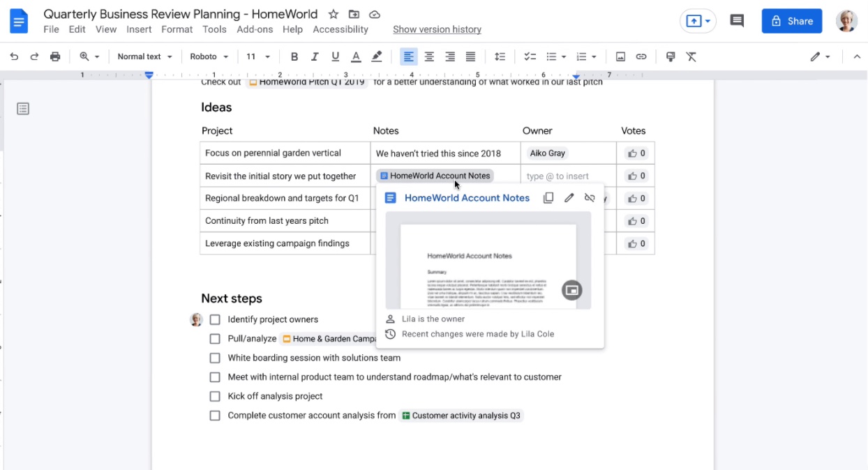Viewport: 868px width, 470px height.
Task: Open the editing mode pencil dropdown
Action: pyautogui.click(x=820, y=56)
